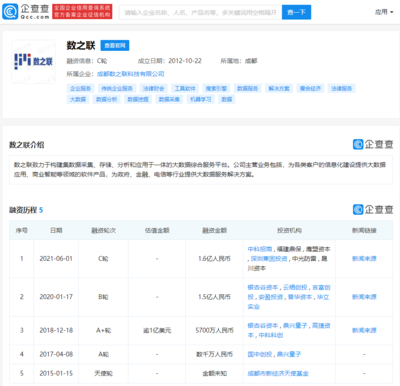Click the 天使轮 round cell

[x=103, y=374]
